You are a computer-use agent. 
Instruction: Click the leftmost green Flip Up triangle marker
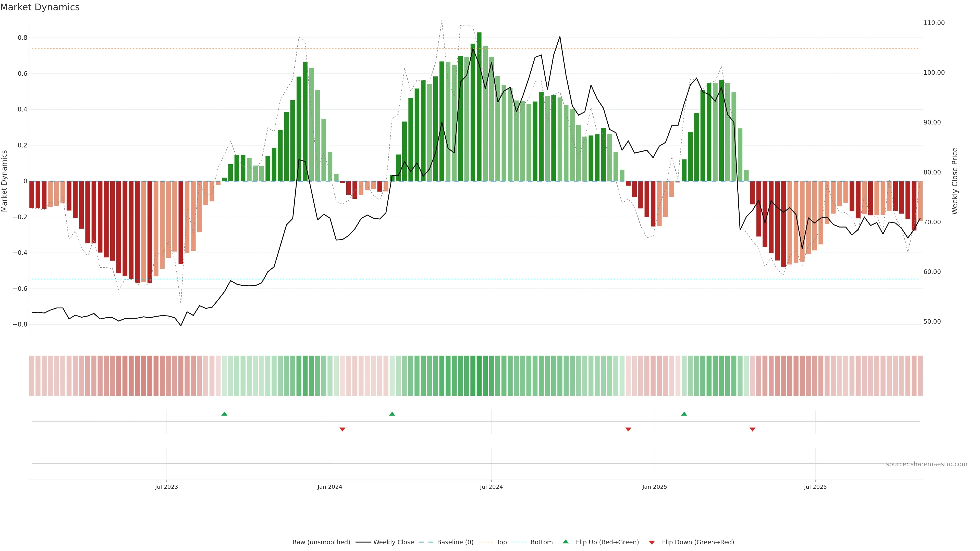tap(225, 414)
